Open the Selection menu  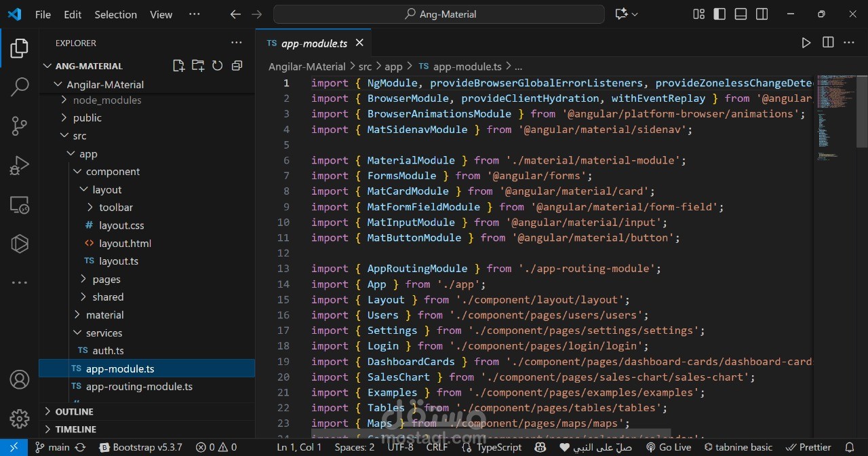point(115,14)
